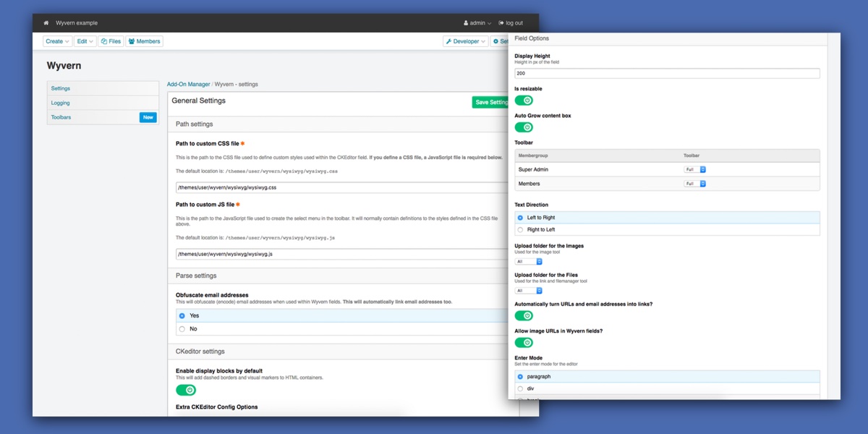Click the "Wyvern example" site name text
Image resolution: width=868 pixels, height=434 pixels.
(77, 23)
